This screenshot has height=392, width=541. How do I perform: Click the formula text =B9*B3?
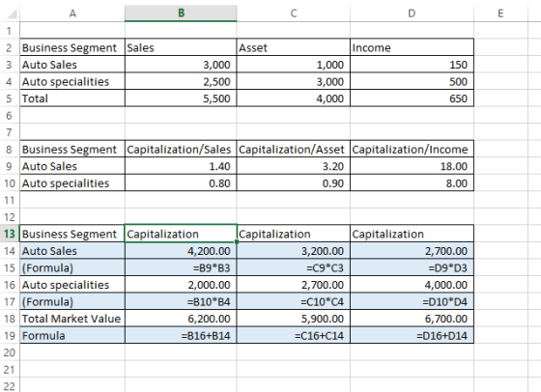pyautogui.click(x=212, y=267)
